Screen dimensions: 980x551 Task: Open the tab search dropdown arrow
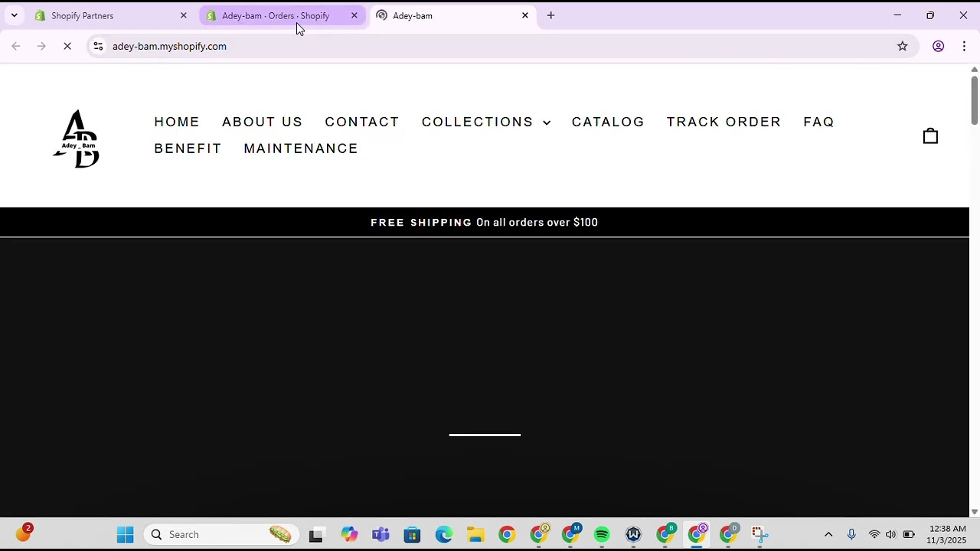point(14,15)
